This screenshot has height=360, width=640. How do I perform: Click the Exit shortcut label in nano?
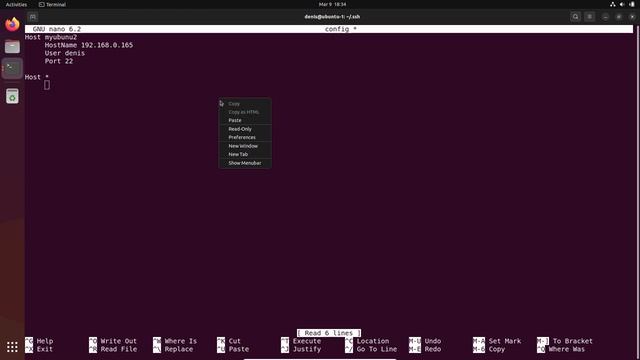pos(44,349)
